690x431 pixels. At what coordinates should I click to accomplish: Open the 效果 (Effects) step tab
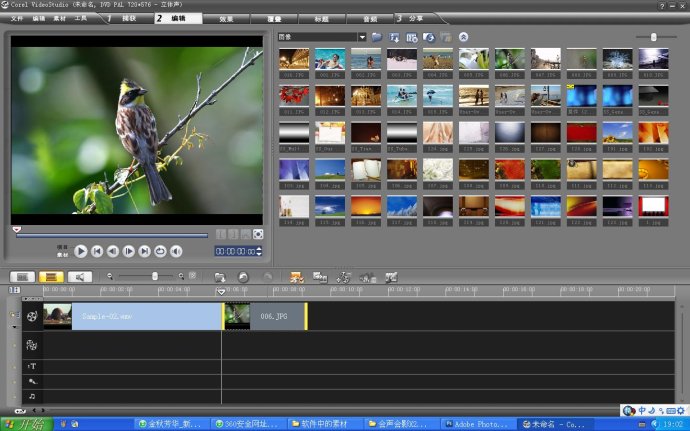point(227,18)
